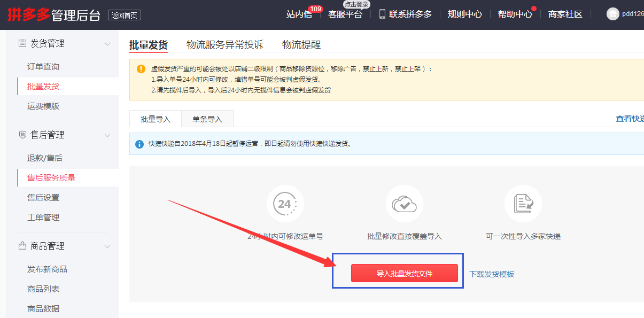Screen dimensions: 644x318
Task: Click the 快捷快递自2018年4月18日起暂停运营 notice
Action: click(250, 144)
